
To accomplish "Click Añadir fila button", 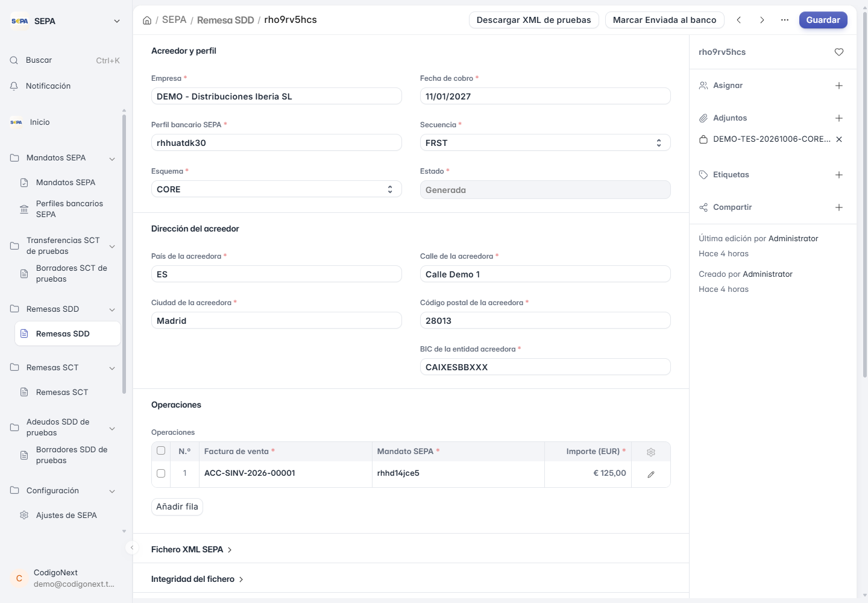I will (x=177, y=507).
